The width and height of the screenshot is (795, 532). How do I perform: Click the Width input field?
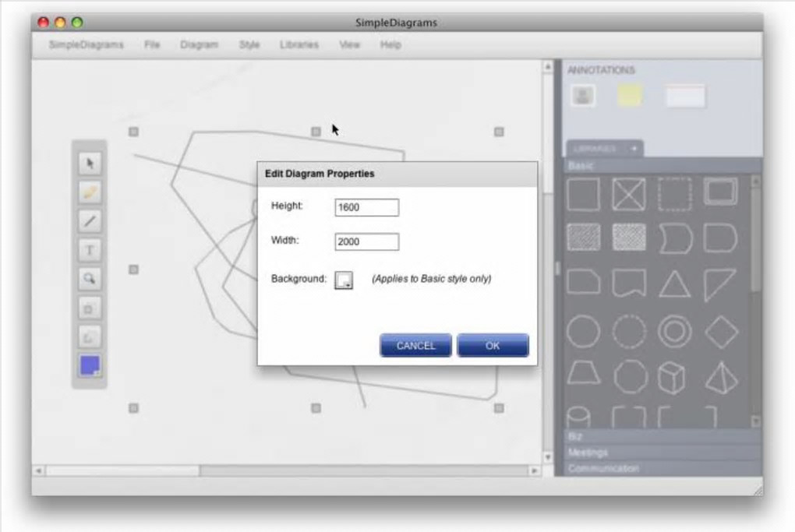366,241
